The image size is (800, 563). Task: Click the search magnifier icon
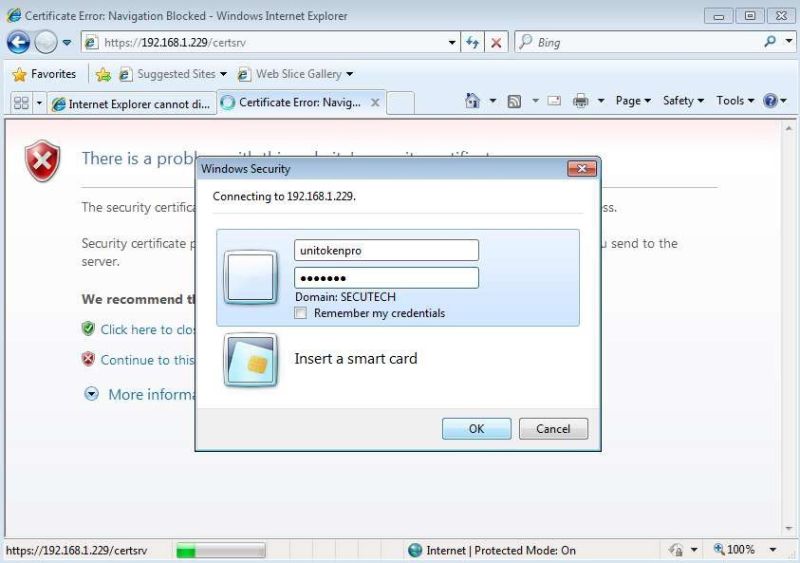pos(770,41)
